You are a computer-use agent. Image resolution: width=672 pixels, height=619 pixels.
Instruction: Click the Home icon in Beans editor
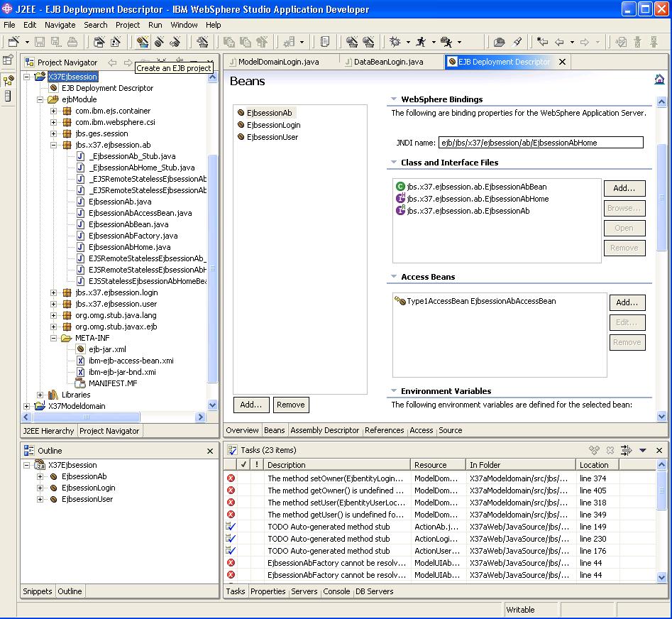(x=659, y=80)
